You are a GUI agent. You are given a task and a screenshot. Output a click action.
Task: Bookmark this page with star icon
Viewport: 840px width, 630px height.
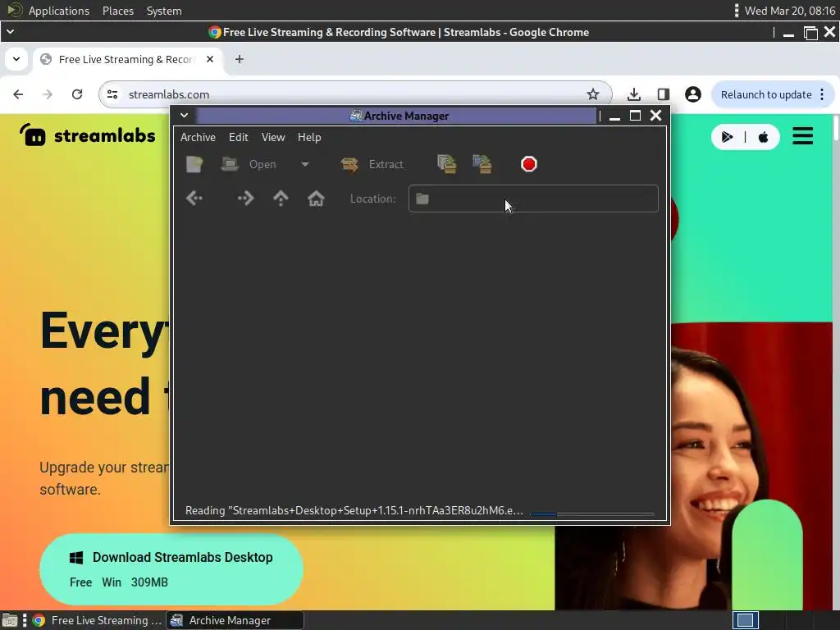tap(592, 94)
